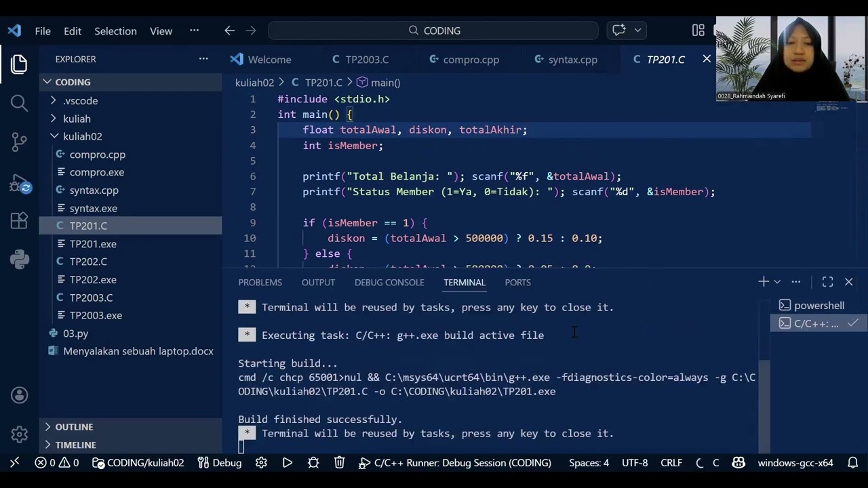Image resolution: width=868 pixels, height=488 pixels.
Task: Open Explorer more actions ellipsis
Action: (x=203, y=59)
